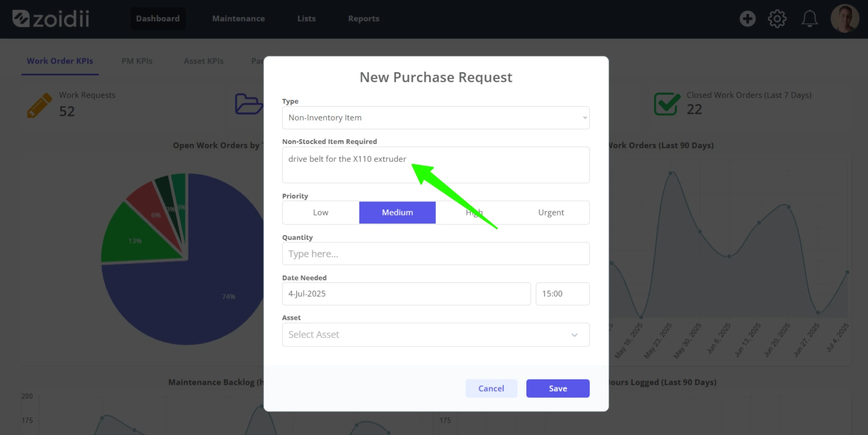Open the Reports menu
The width and height of the screenshot is (868, 435).
point(364,18)
